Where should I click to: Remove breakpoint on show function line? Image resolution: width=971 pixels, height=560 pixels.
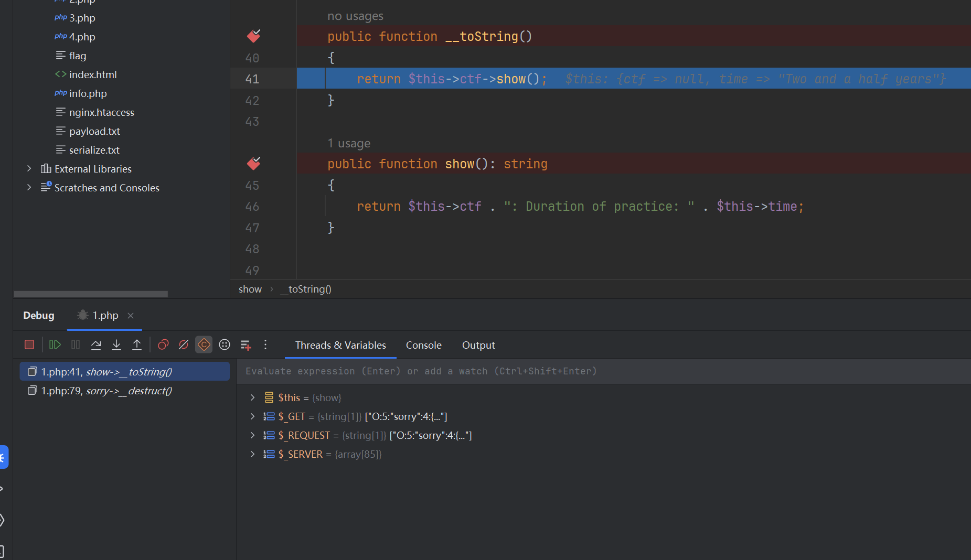pos(253,164)
